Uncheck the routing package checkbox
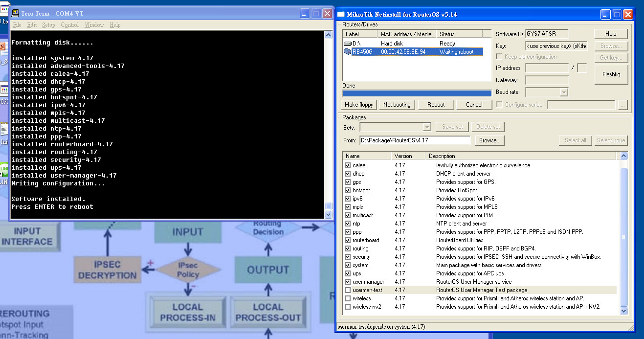The width and height of the screenshot is (644, 339). pyautogui.click(x=348, y=249)
